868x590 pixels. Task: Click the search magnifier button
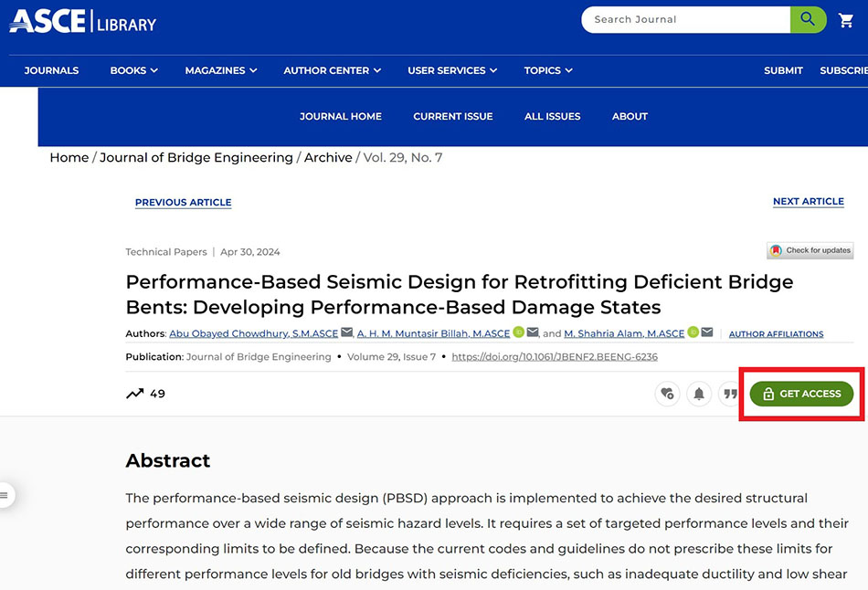[808, 19]
